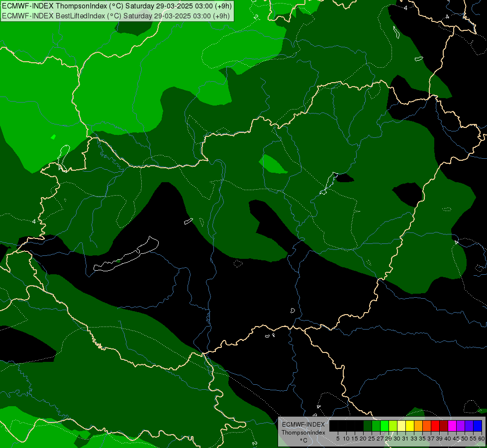This screenshot has height=448, width=487.
Task: Select the dark red 39–40 legend swatch
Action: tap(444, 426)
